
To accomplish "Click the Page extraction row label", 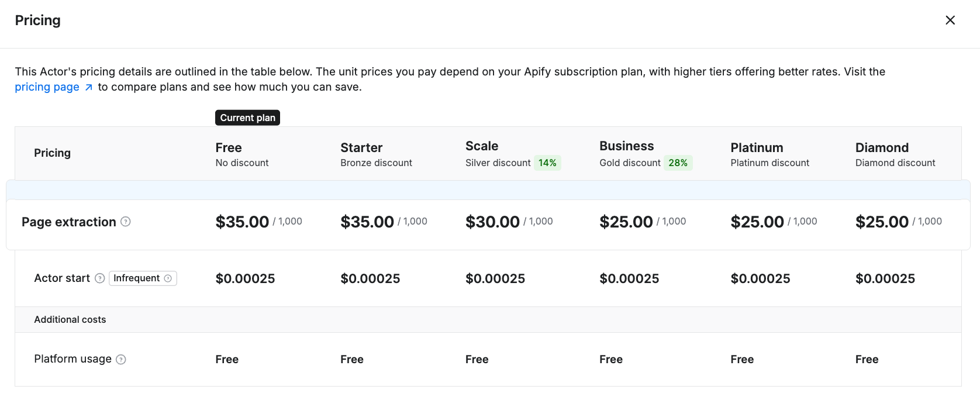I will [x=69, y=222].
